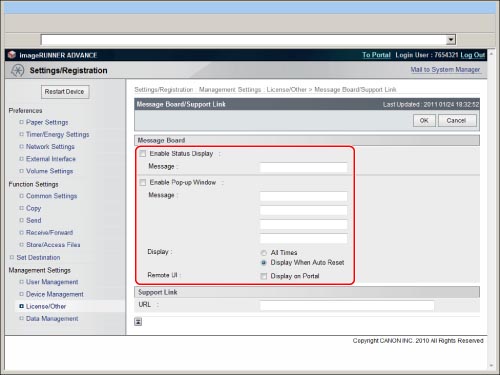Enable the Status Display checkbox
This screenshot has height=375, width=500.
click(x=143, y=154)
